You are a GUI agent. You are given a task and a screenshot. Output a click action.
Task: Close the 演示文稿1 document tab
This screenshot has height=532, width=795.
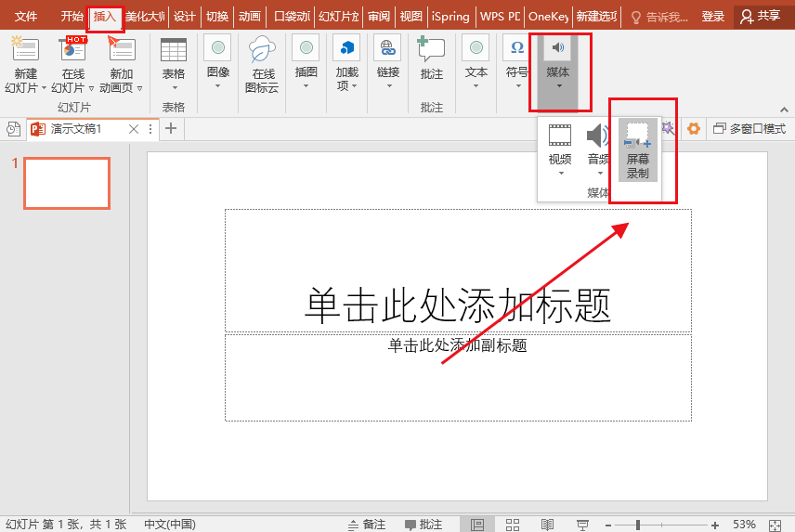click(x=134, y=129)
